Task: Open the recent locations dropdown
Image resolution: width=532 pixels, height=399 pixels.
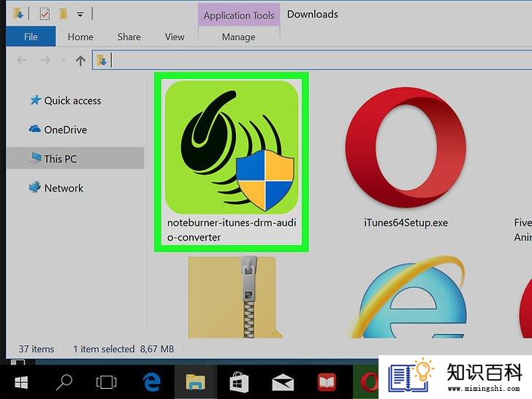Action: coord(63,61)
